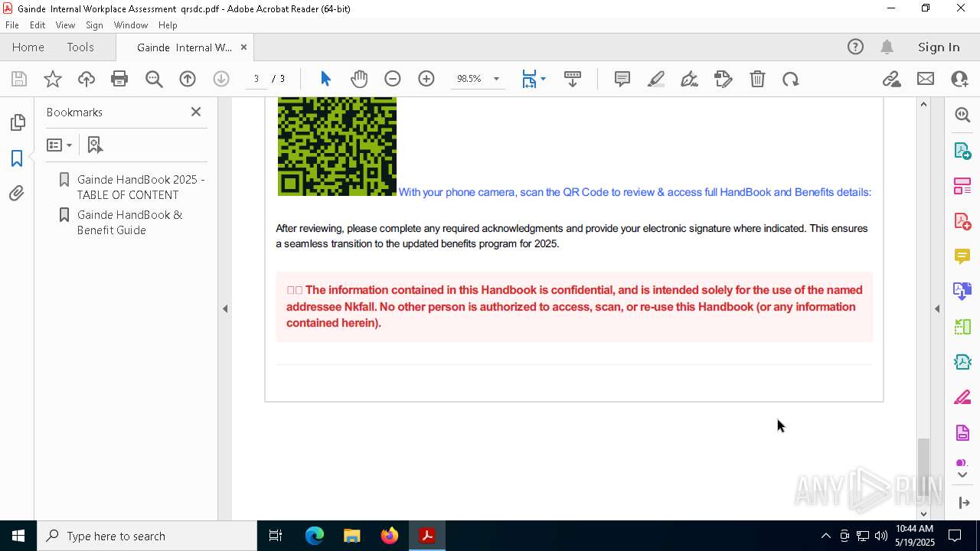
Task: Open the help question mark
Action: tap(855, 47)
